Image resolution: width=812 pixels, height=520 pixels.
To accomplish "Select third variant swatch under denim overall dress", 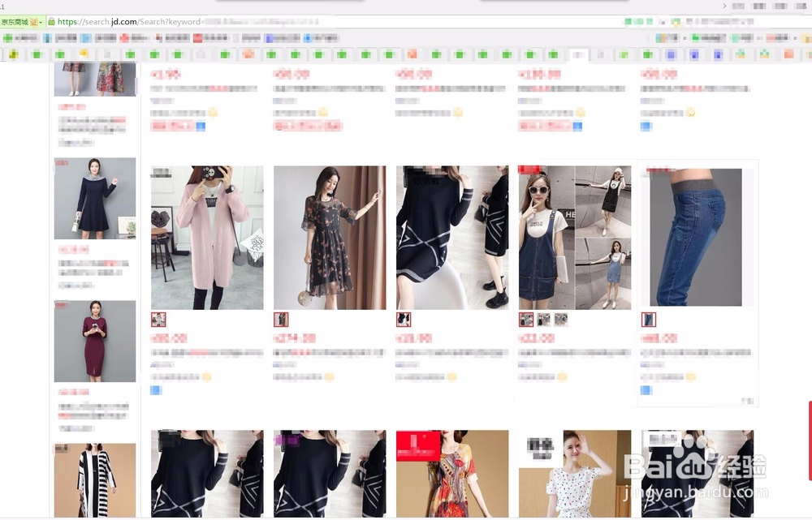I will click(561, 320).
